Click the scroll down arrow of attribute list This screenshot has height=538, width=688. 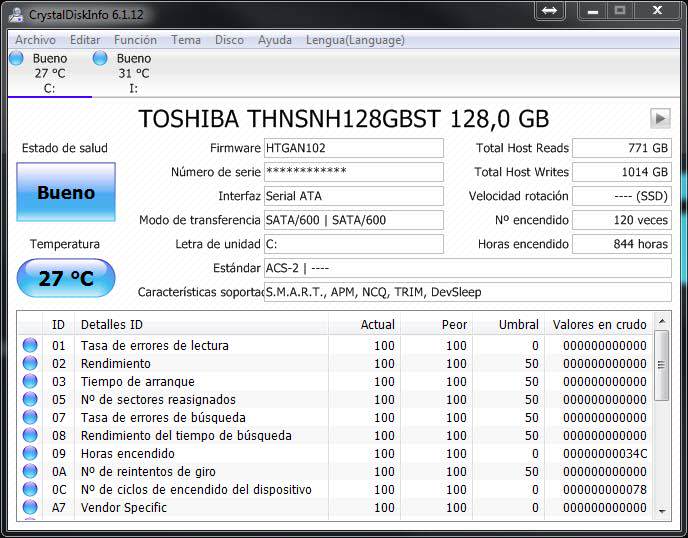coord(662,511)
